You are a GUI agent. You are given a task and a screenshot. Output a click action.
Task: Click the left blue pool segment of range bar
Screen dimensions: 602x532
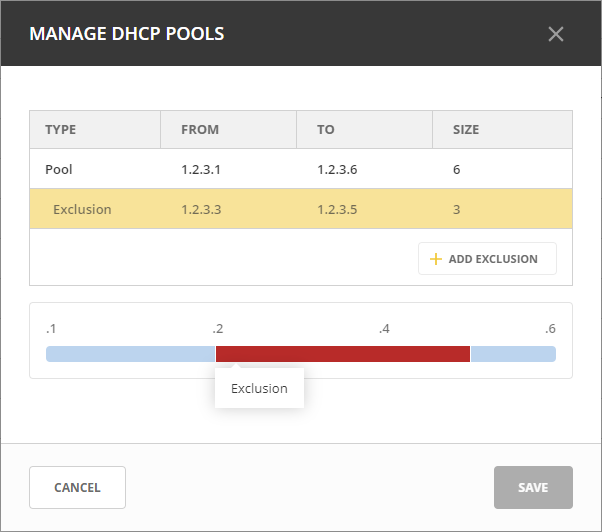click(130, 354)
